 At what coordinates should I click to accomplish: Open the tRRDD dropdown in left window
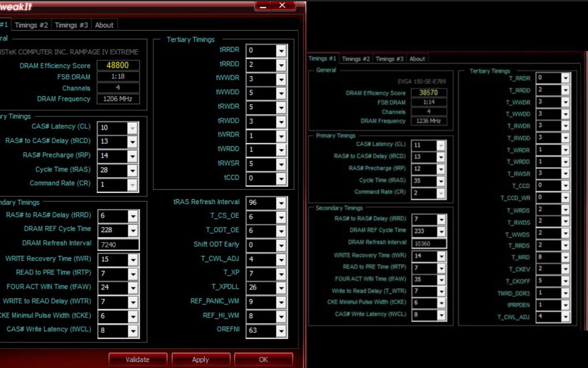coord(281,65)
